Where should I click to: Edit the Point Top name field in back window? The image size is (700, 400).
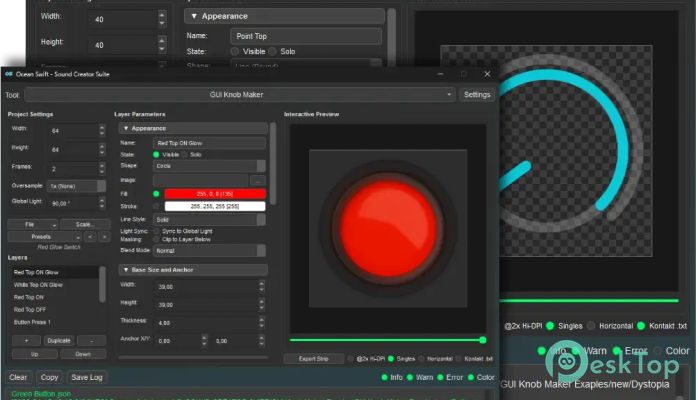click(306, 36)
